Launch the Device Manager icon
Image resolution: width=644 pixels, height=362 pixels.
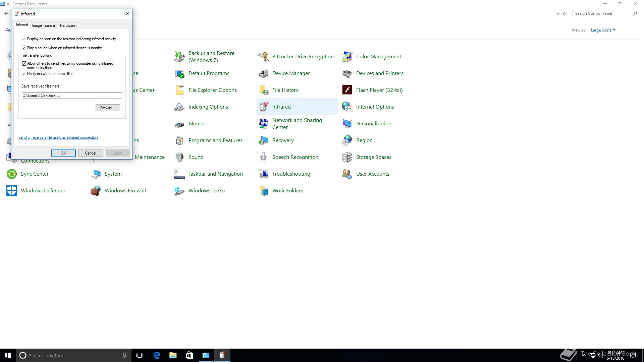tap(263, 73)
